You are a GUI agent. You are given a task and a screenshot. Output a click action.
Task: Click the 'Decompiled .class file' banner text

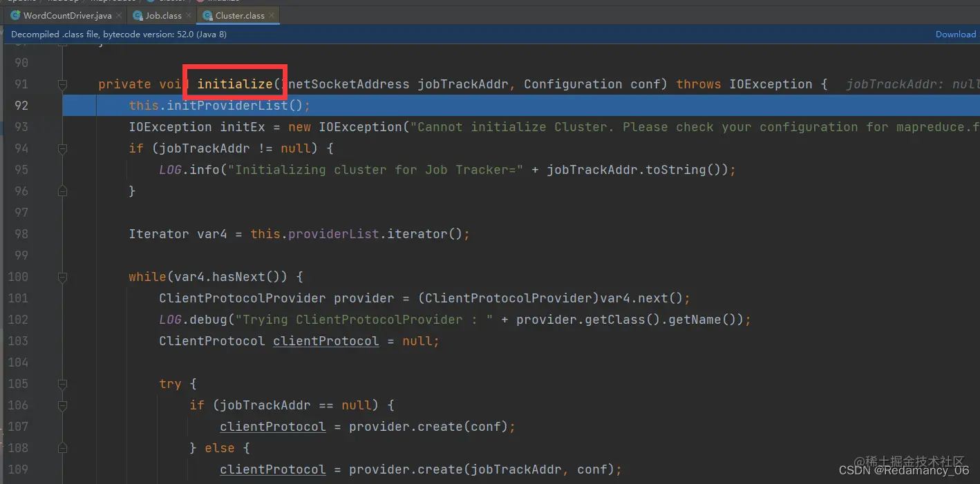point(119,34)
